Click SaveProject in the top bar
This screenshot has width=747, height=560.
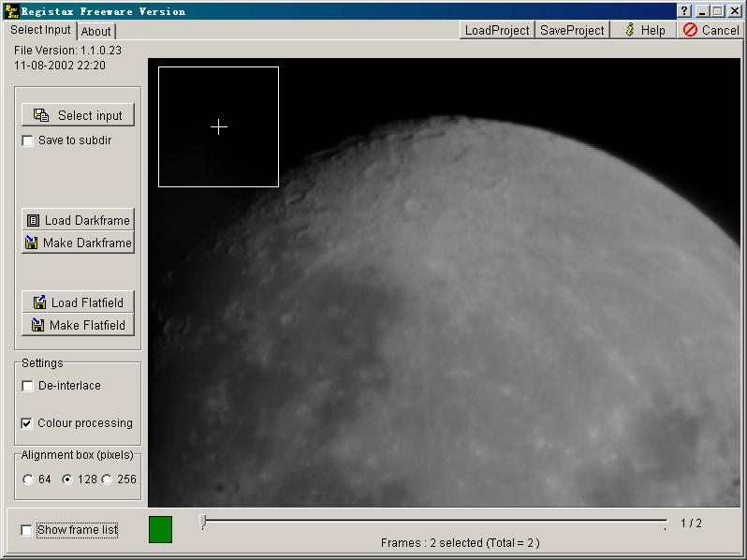coord(572,30)
